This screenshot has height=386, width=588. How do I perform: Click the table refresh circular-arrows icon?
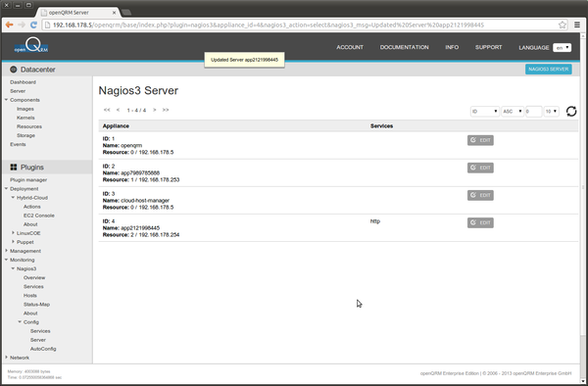(571, 112)
